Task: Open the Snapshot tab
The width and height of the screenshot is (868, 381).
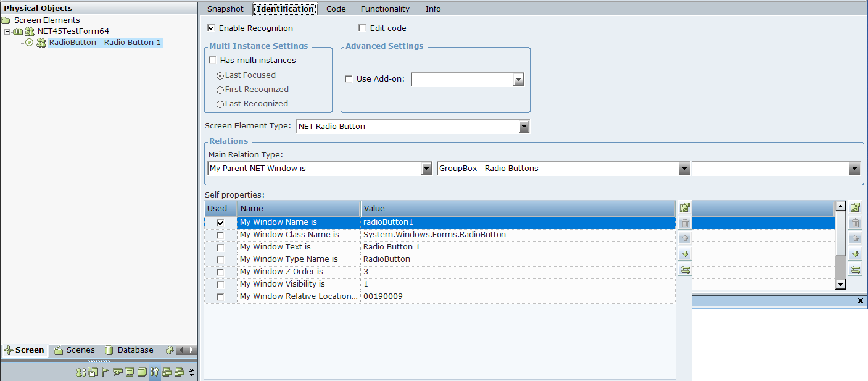Action: coord(225,9)
